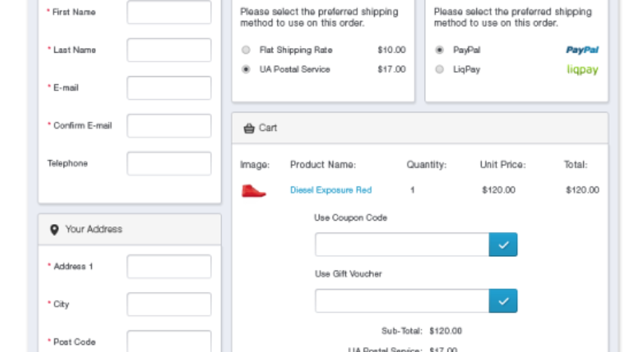Click the Address 1 input field
This screenshot has width=644, height=352.
169,266
